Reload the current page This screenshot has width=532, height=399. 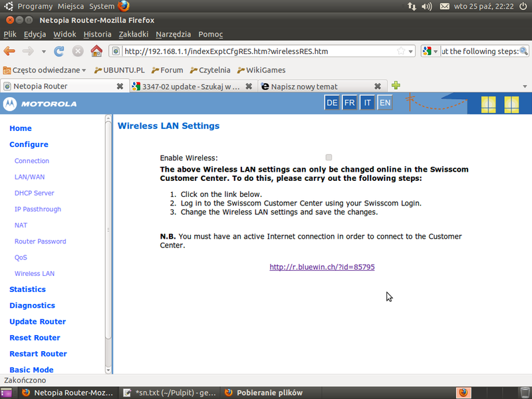point(59,51)
